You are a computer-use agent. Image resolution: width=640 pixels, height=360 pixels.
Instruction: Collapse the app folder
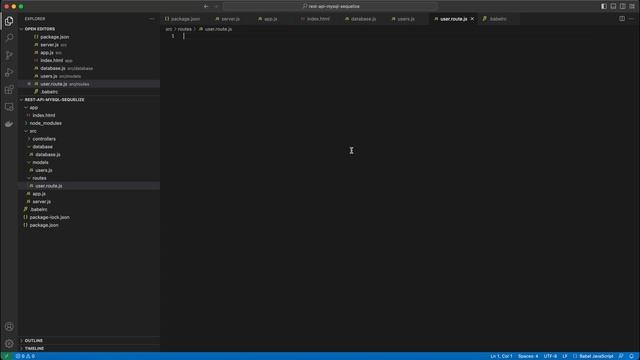point(33,108)
